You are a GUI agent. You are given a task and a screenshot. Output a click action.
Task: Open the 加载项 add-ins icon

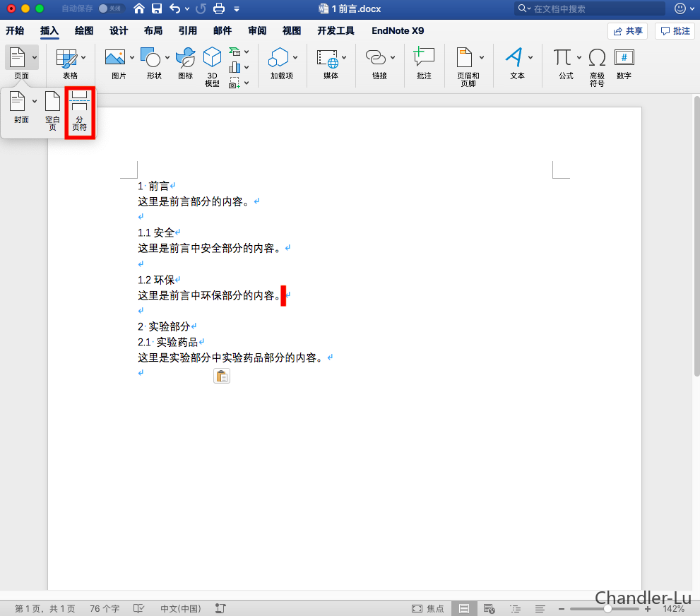[278, 58]
